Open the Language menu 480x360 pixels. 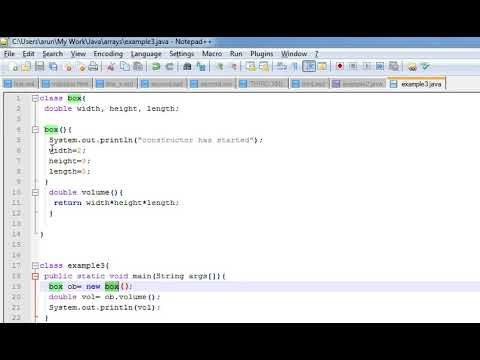(x=146, y=54)
